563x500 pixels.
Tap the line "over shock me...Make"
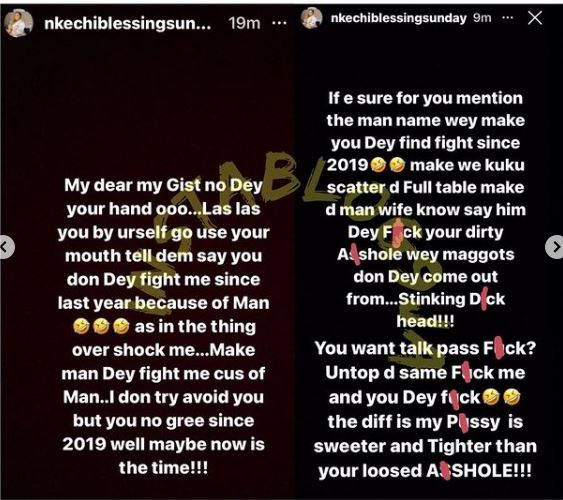163,350
